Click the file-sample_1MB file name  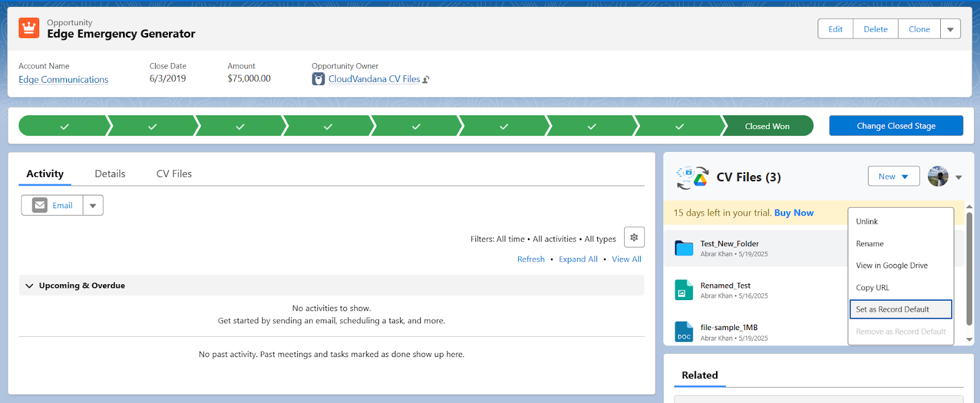729,328
